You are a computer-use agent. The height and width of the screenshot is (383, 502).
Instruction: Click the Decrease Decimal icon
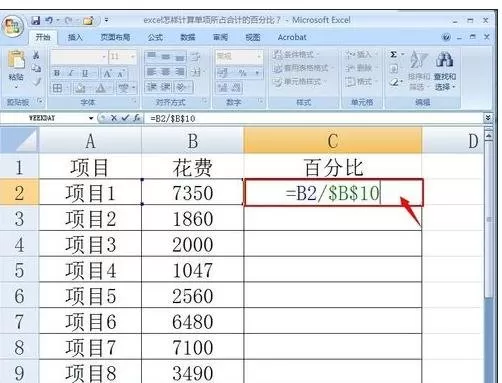[x=236, y=88]
